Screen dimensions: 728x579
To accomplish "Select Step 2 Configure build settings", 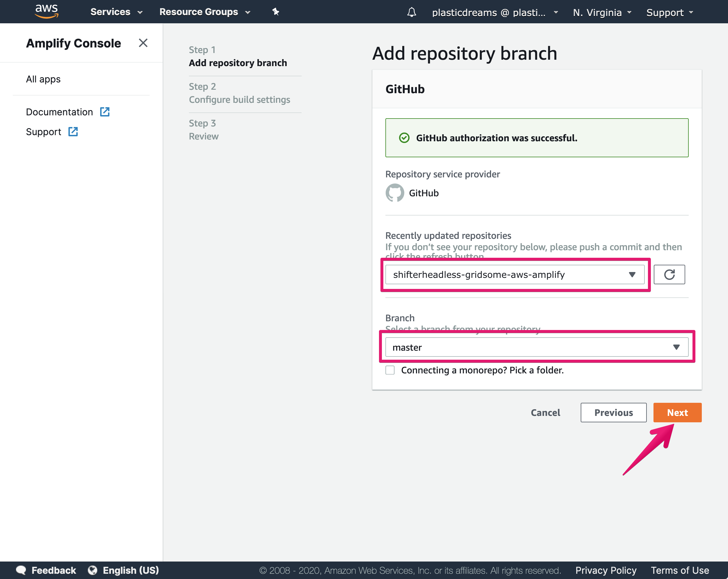I will tap(239, 93).
